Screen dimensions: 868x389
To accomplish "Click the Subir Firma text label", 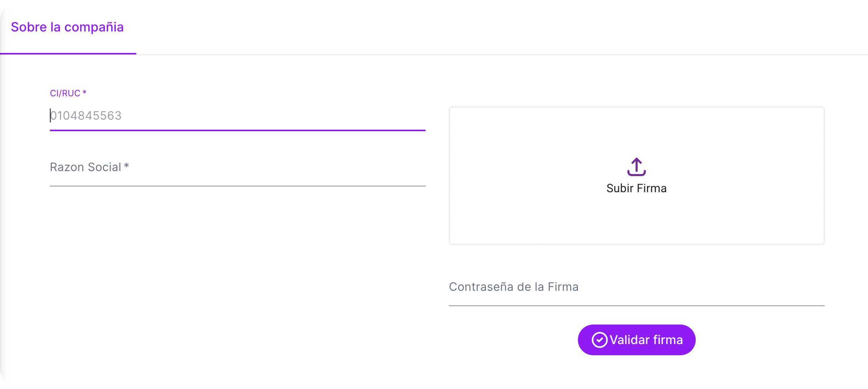I will point(636,188).
